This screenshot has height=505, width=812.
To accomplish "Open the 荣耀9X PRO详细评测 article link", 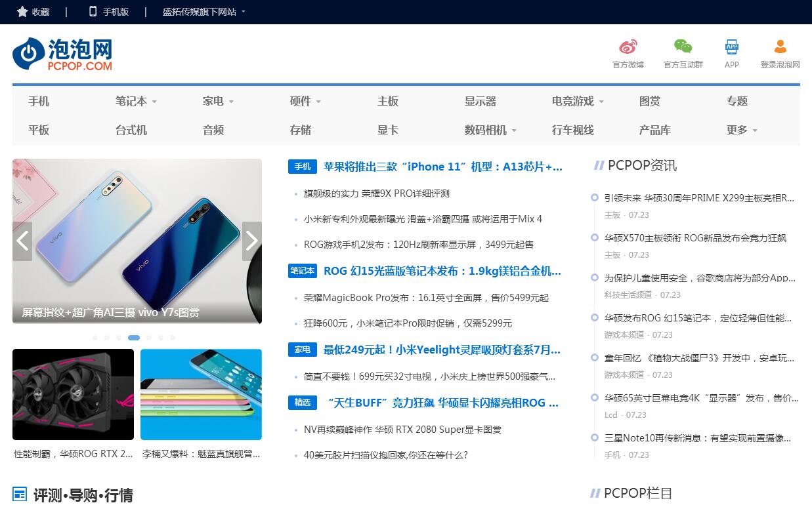I will point(376,193).
